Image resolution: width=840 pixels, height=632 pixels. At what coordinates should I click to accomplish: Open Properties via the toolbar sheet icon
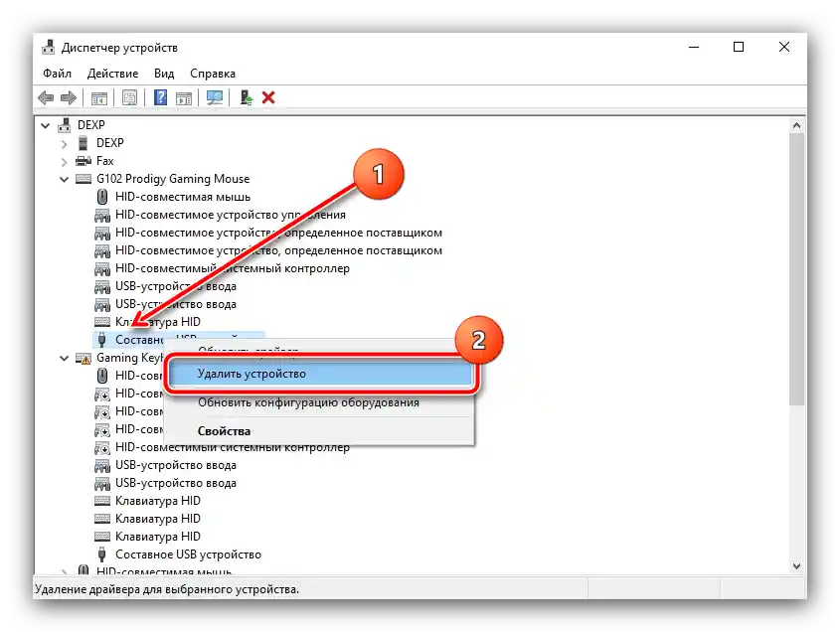129,97
